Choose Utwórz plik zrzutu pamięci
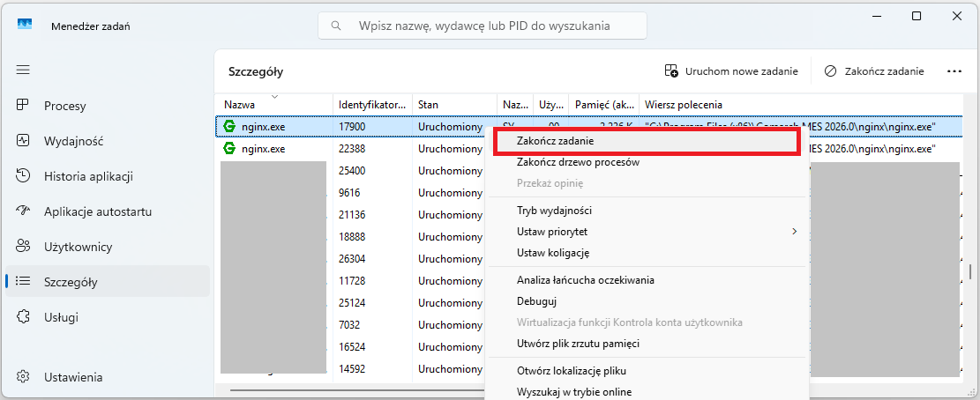The height and width of the screenshot is (400, 980). pyautogui.click(x=647, y=344)
